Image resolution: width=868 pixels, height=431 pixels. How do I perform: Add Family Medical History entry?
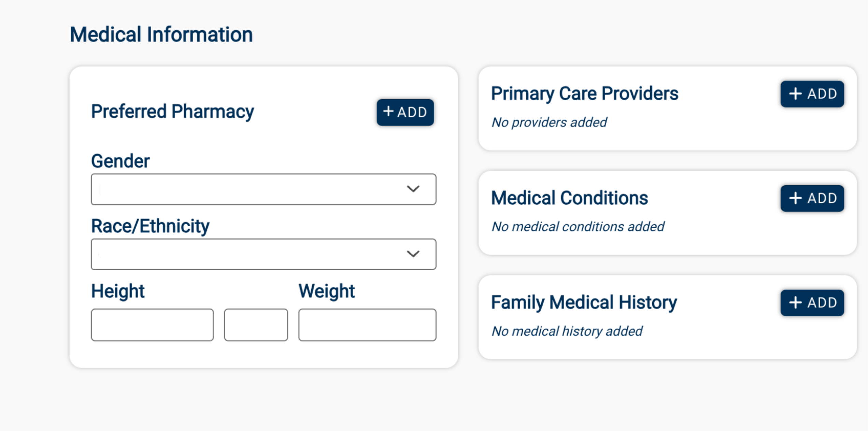812,303
